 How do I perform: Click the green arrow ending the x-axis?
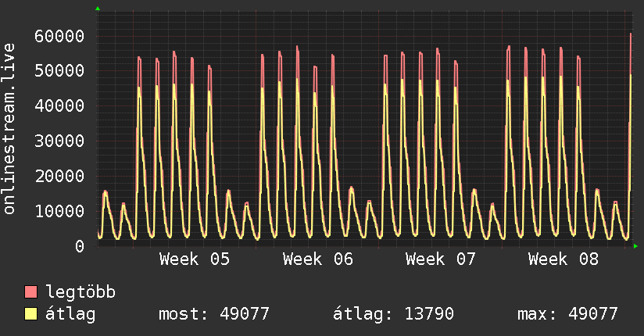coord(635,246)
